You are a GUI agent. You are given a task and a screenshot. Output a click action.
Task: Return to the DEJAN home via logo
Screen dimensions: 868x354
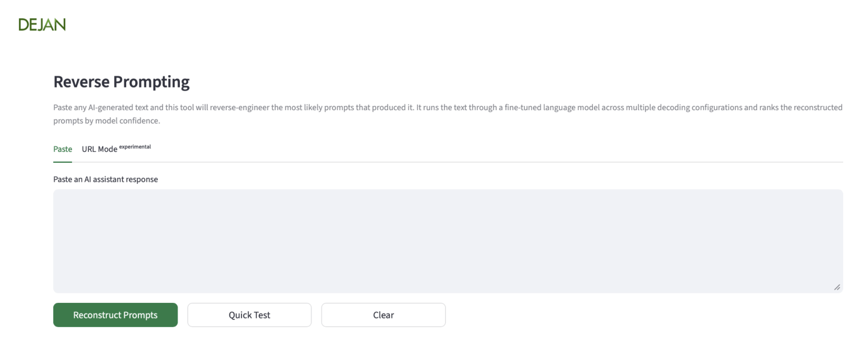point(42,25)
